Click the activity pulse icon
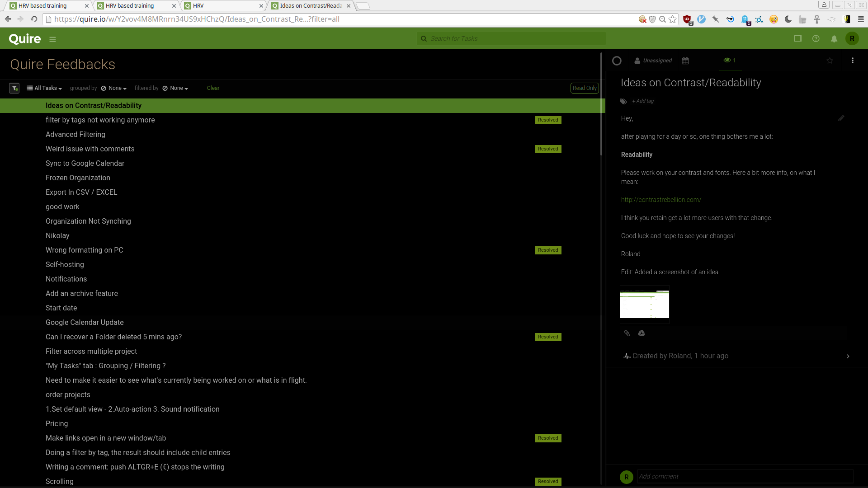This screenshot has width=868, height=488. (x=627, y=357)
